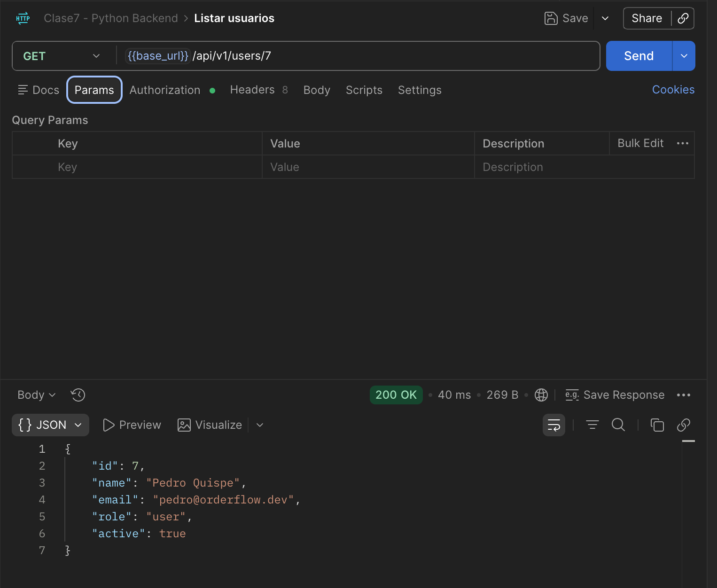Image resolution: width=717 pixels, height=588 pixels.
Task: Click the search response icon
Action: (x=618, y=425)
